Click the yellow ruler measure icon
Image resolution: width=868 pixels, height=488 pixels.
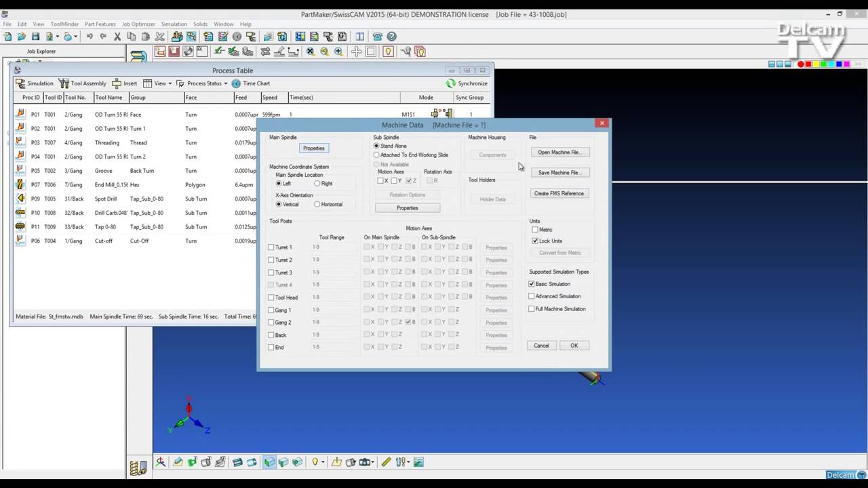(x=386, y=462)
